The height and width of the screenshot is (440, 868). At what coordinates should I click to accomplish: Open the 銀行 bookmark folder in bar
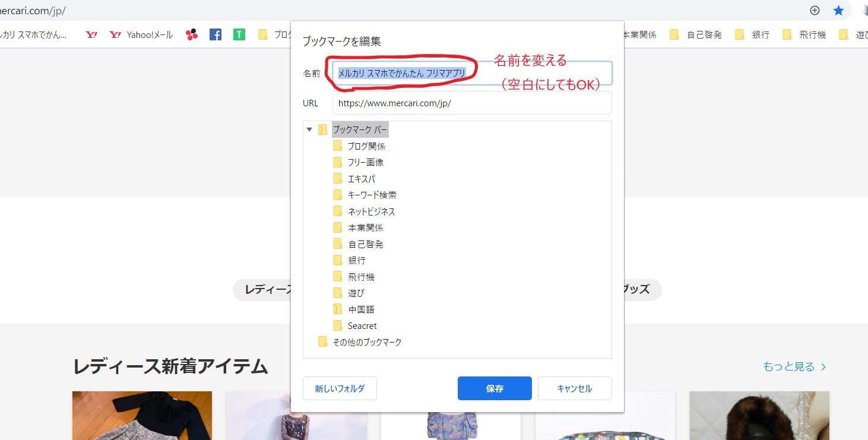click(x=752, y=35)
